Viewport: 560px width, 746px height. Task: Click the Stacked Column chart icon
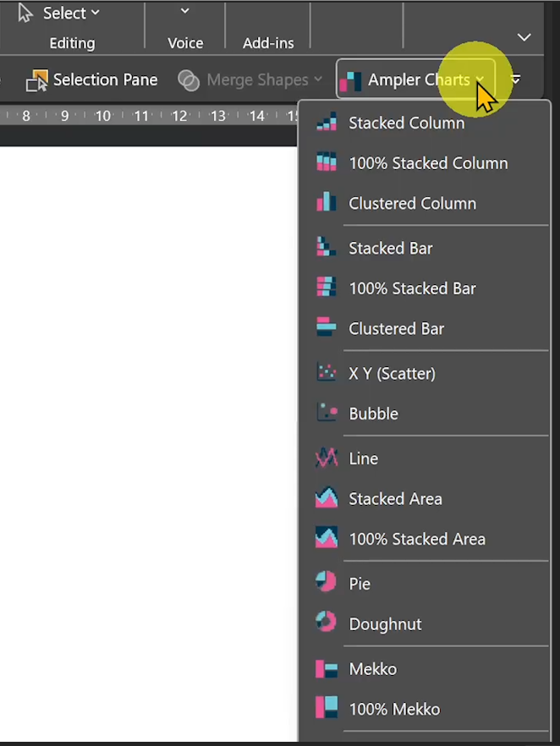click(x=327, y=123)
